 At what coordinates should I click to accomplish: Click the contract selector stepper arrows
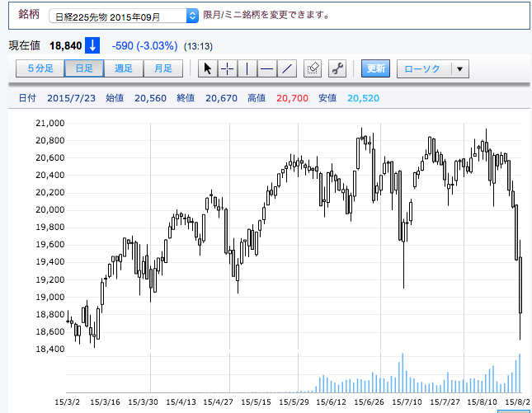[192, 16]
